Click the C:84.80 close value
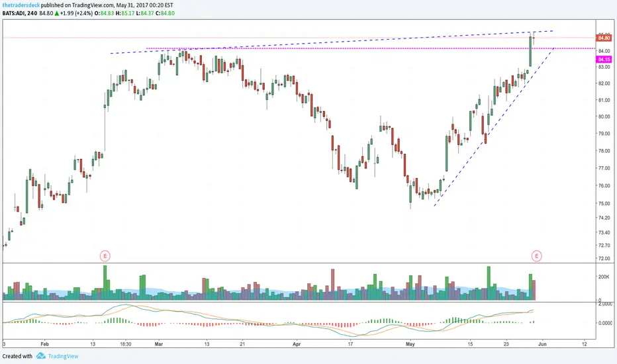This screenshot has width=617, height=364. point(165,13)
